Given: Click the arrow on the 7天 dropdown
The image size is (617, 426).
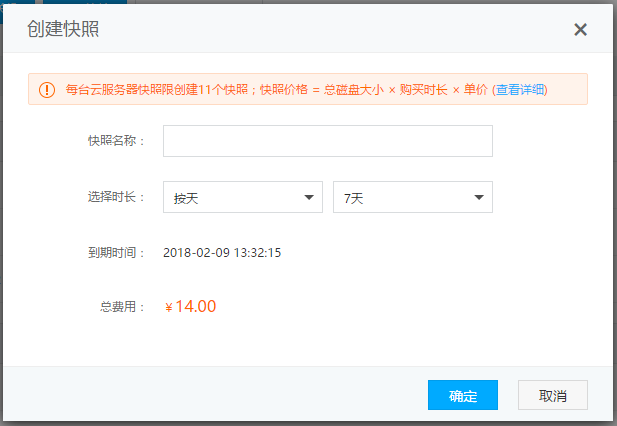Looking at the screenshot, I should click(x=479, y=197).
